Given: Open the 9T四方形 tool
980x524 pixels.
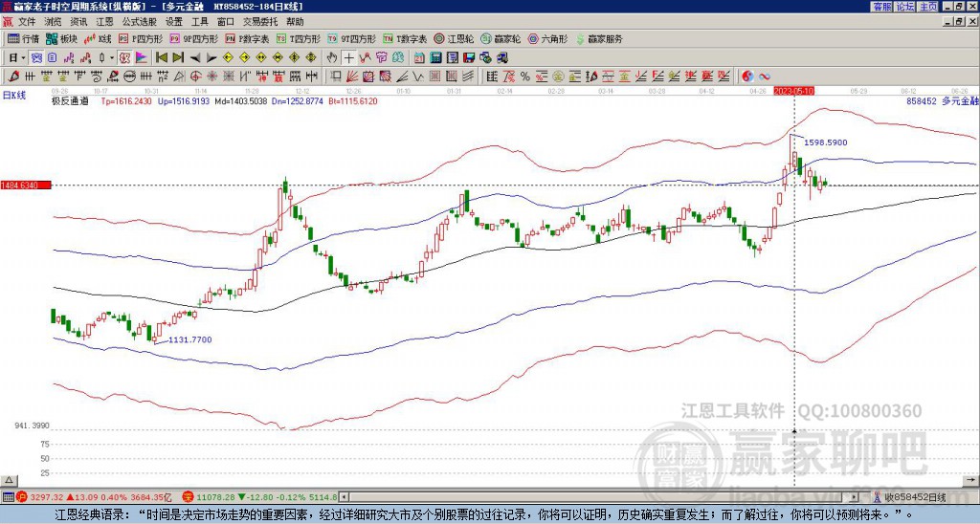Looking at the screenshot, I should point(352,38).
